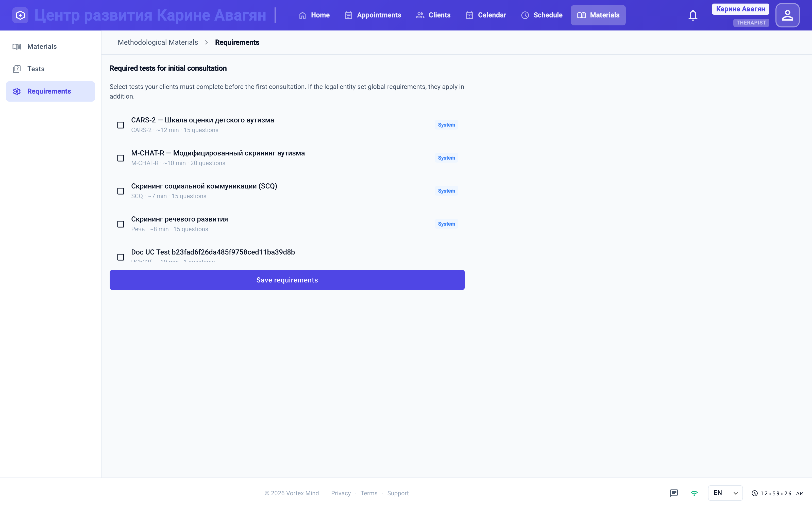The image size is (812, 508).
Task: Click System badge on CARS-2 row
Action: (446, 125)
